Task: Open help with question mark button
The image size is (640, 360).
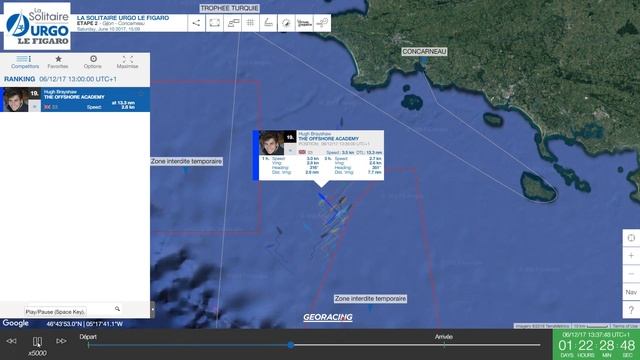Action: (x=631, y=310)
